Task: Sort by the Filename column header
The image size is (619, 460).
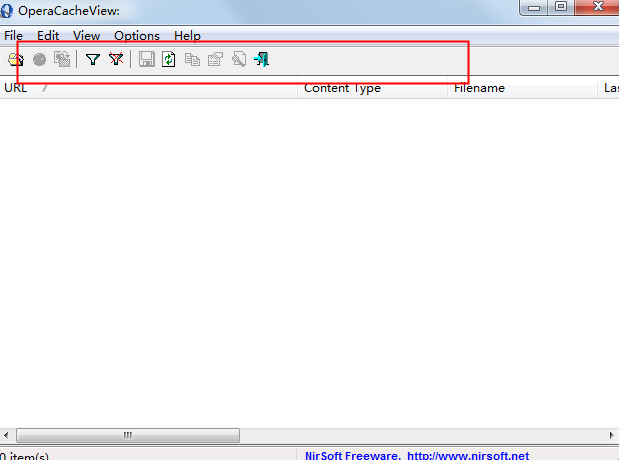Action: (522, 88)
